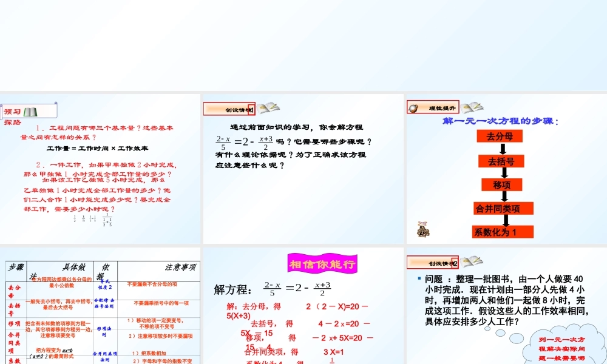Click the 解方程： heading text
Viewport: 607px width, 364px height.
coord(232,290)
